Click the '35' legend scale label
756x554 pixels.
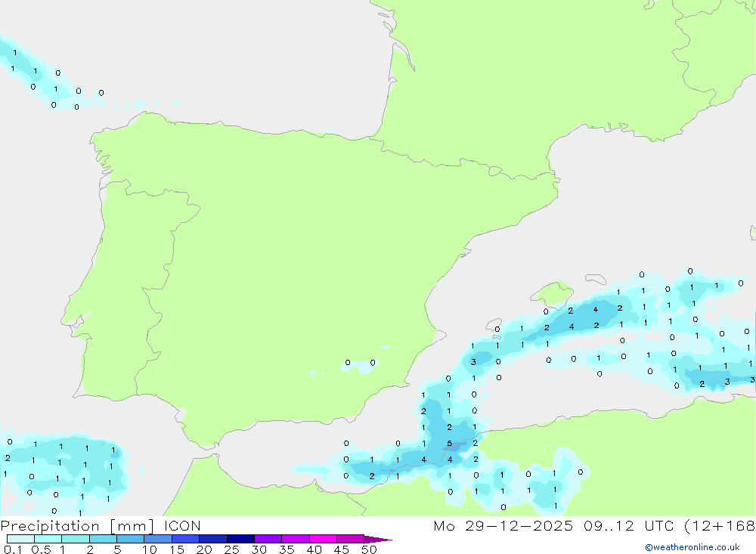point(287,549)
